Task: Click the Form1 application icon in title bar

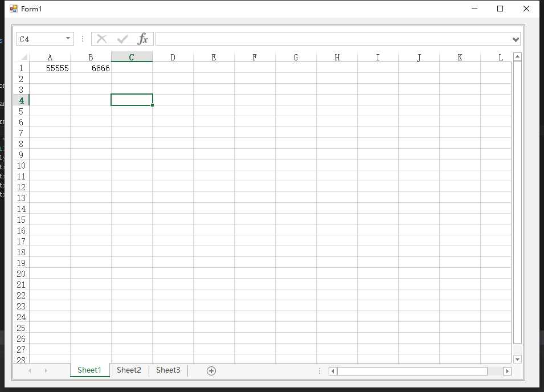Action: tap(14, 9)
